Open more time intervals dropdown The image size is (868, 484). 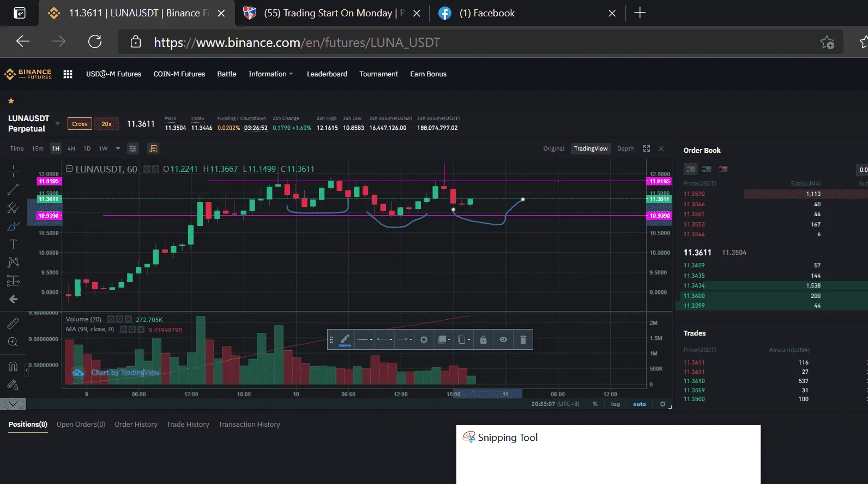(118, 148)
